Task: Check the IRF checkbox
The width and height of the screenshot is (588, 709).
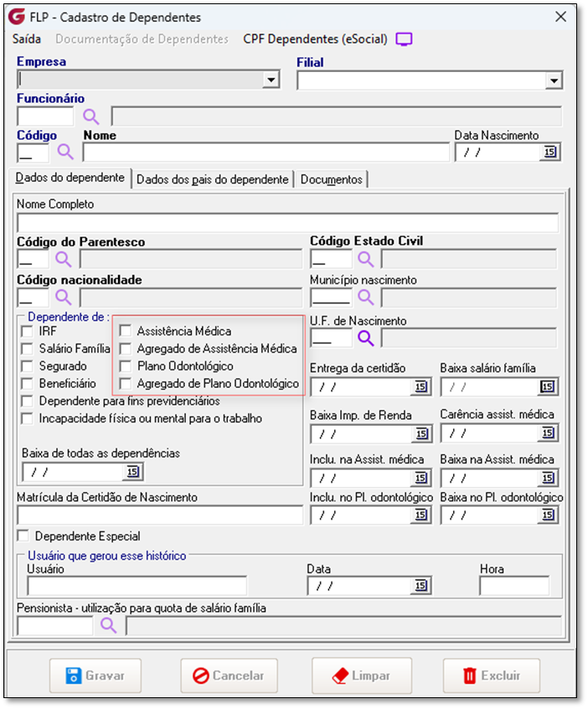Action: coord(27,331)
